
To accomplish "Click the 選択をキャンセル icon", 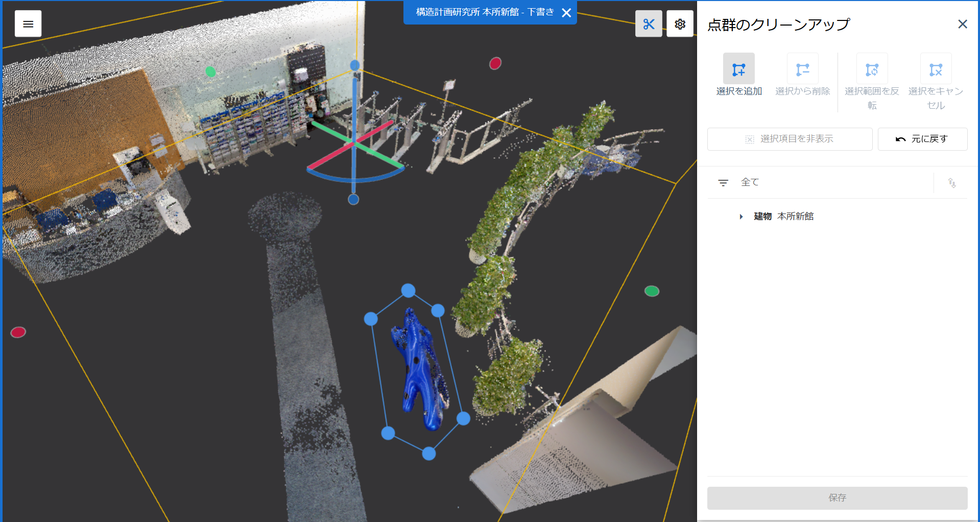I will (936, 69).
